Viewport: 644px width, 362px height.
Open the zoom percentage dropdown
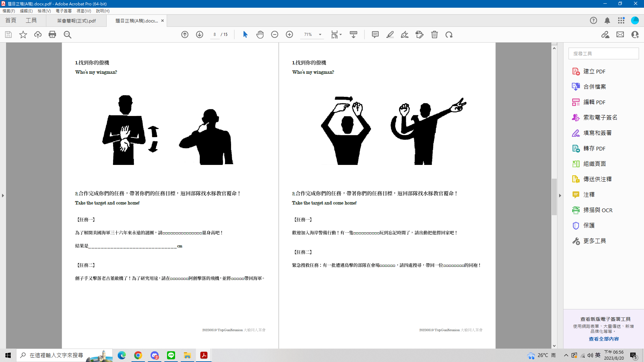(320, 35)
